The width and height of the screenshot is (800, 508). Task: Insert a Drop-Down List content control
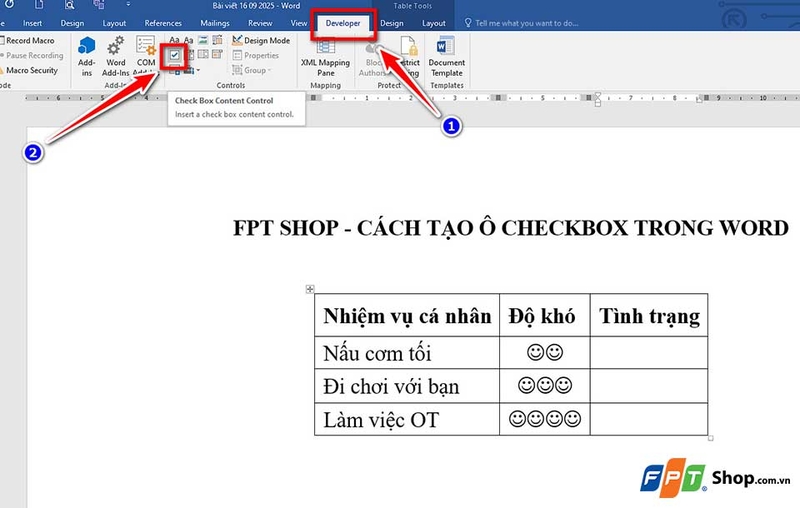[203, 55]
